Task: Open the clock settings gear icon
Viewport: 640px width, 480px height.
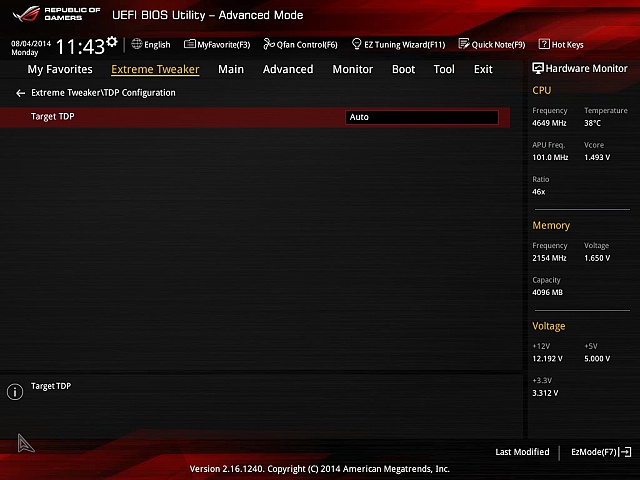Action: coord(112,42)
